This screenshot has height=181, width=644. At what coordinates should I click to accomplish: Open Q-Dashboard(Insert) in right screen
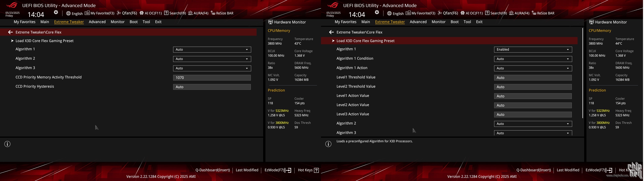(x=533, y=170)
